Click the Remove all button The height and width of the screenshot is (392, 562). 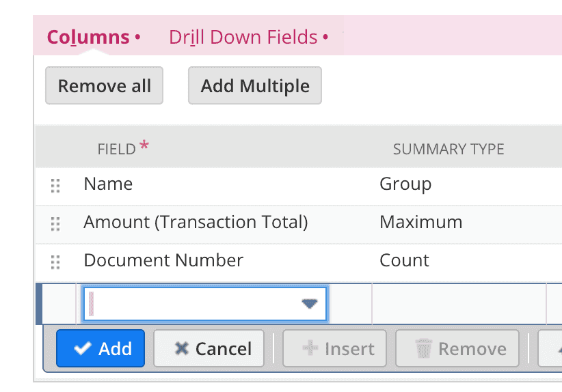(105, 85)
